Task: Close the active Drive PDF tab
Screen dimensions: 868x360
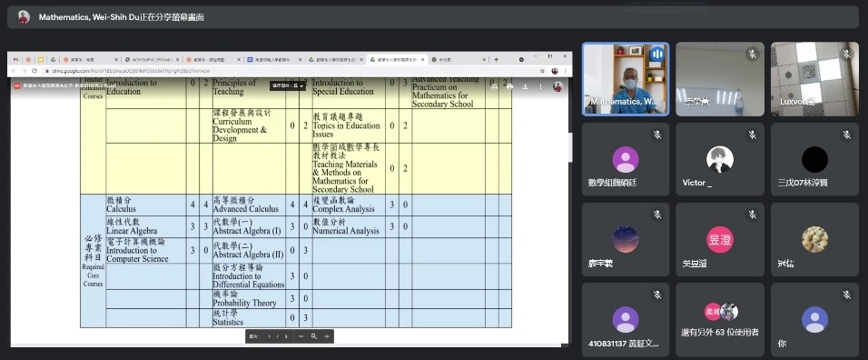Action: click(x=423, y=59)
